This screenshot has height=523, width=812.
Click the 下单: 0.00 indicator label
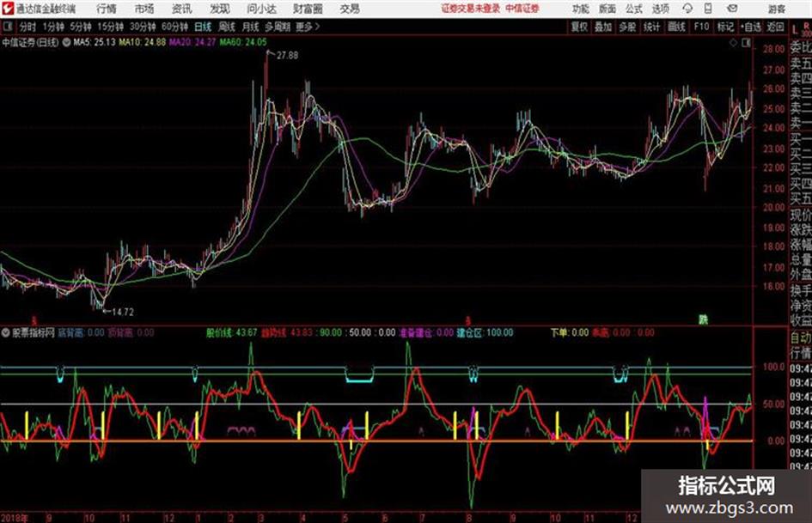[570, 332]
